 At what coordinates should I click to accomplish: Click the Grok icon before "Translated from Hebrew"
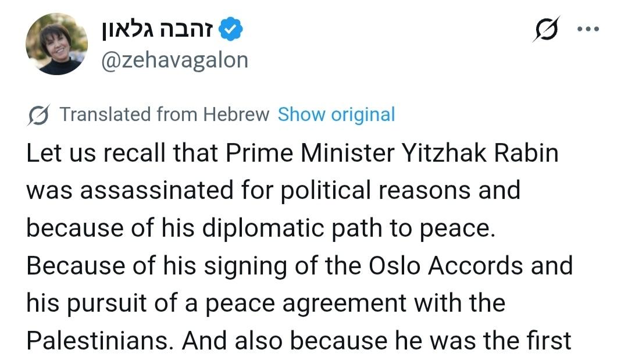[38, 115]
